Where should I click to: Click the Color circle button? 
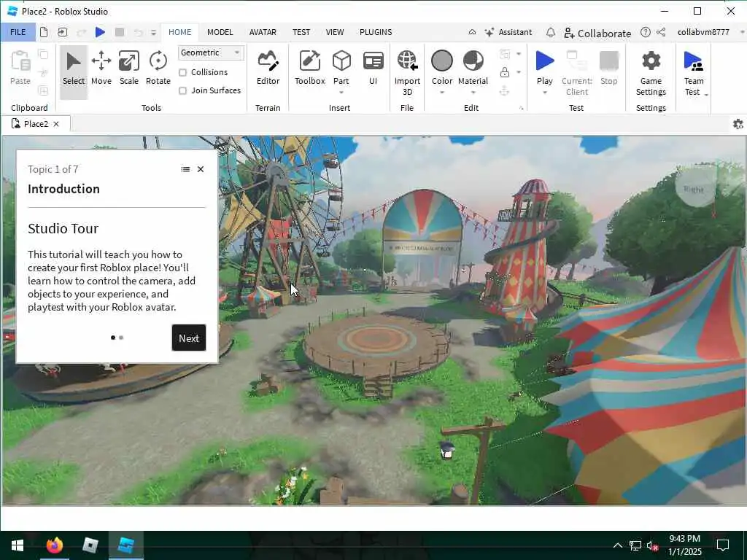tap(441, 61)
